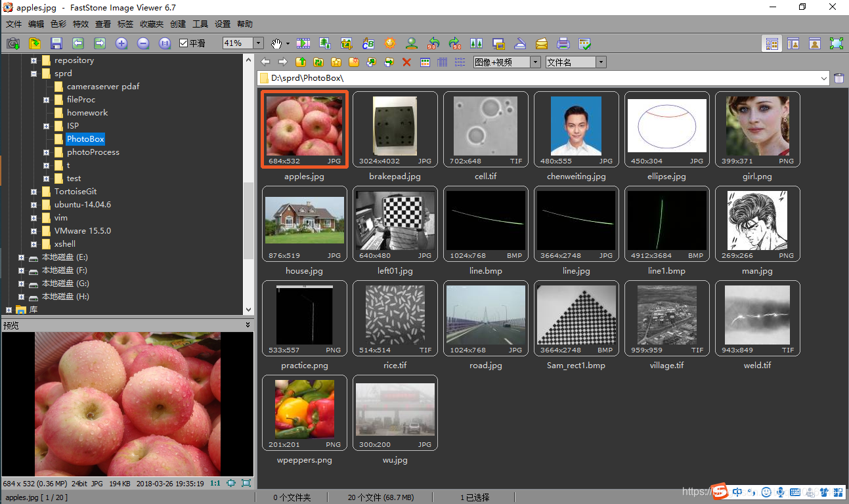Open the 文件 menu
Viewport: 849px width, 504px height.
(14, 24)
